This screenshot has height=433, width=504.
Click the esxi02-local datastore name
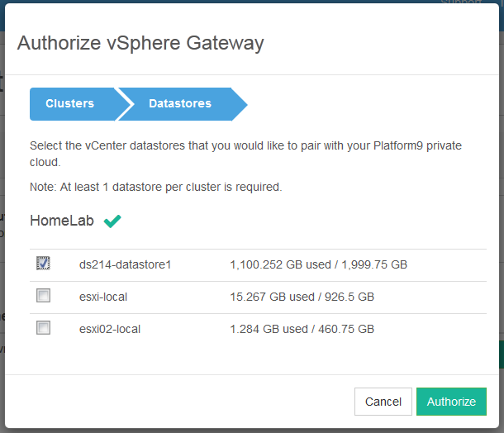pyautogui.click(x=109, y=329)
